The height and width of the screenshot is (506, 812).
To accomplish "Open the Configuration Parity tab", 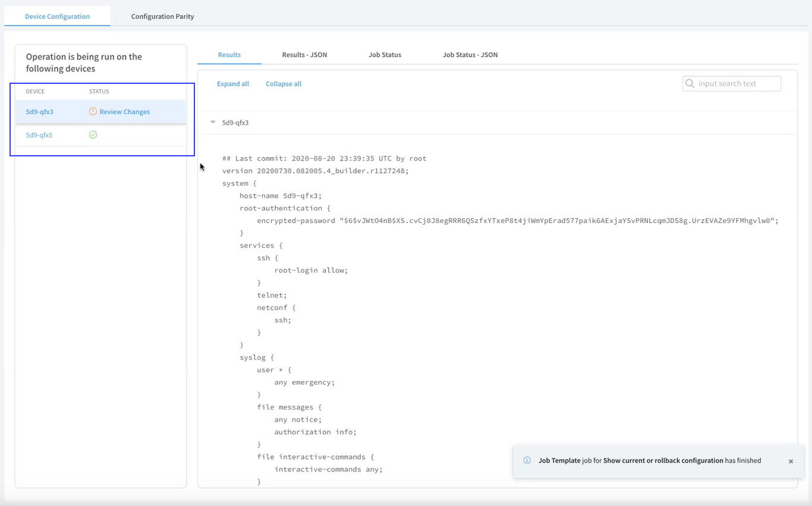I will coord(162,17).
